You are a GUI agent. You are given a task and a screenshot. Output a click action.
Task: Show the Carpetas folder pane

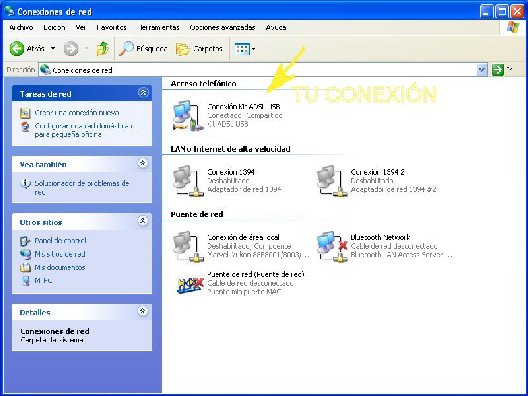200,49
